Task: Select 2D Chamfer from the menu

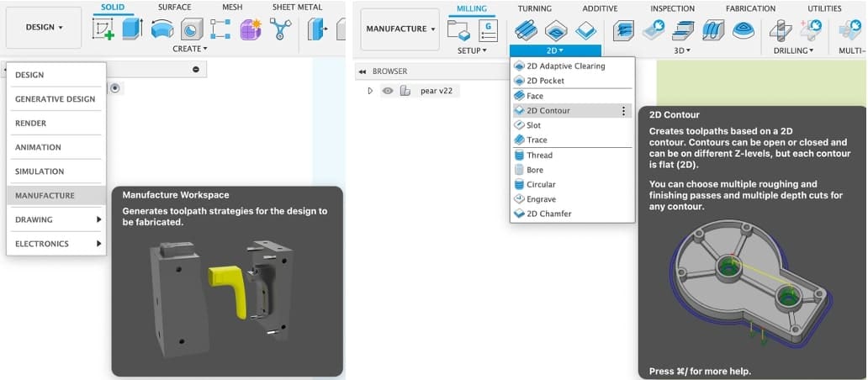Action: 573,214
